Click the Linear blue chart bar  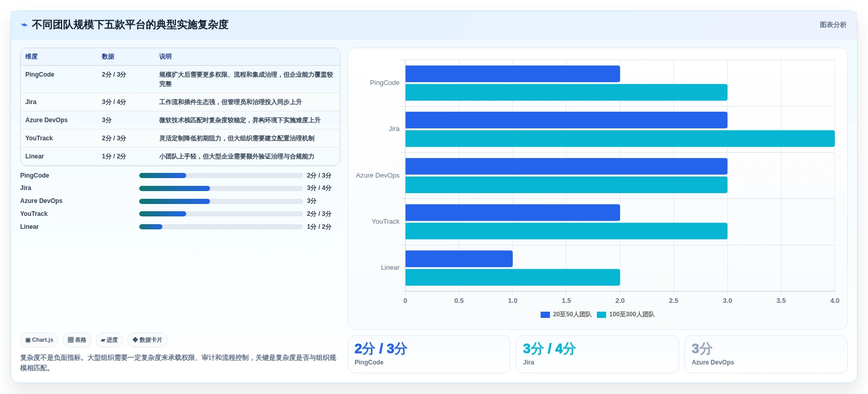[x=459, y=259]
